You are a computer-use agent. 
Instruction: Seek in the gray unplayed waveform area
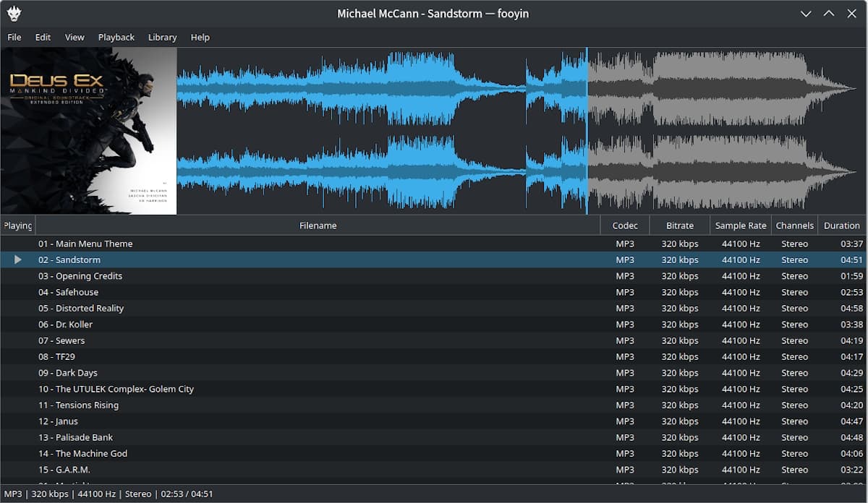pos(723,131)
